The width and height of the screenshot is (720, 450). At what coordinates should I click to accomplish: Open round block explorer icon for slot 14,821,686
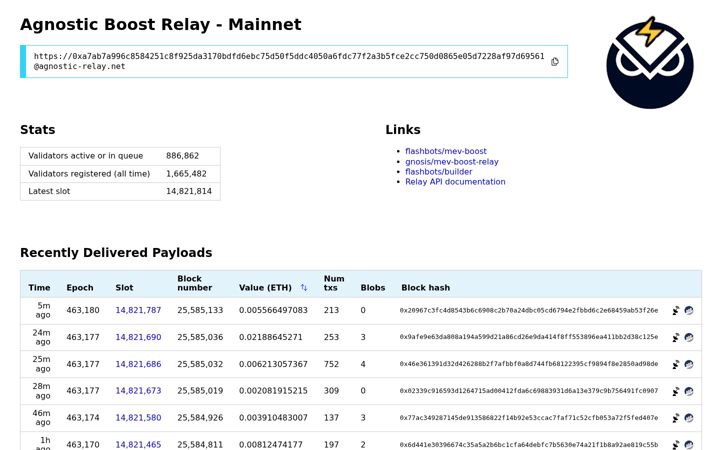689,365
